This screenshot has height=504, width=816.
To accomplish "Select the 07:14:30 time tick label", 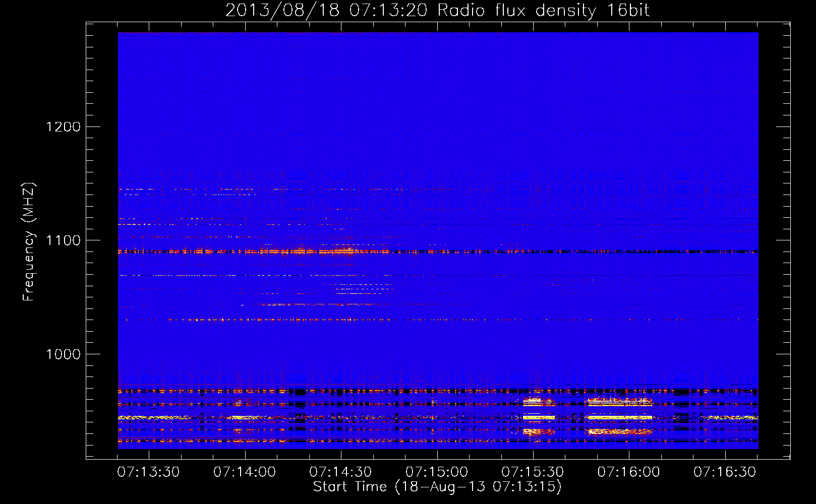I will pyautogui.click(x=340, y=472).
